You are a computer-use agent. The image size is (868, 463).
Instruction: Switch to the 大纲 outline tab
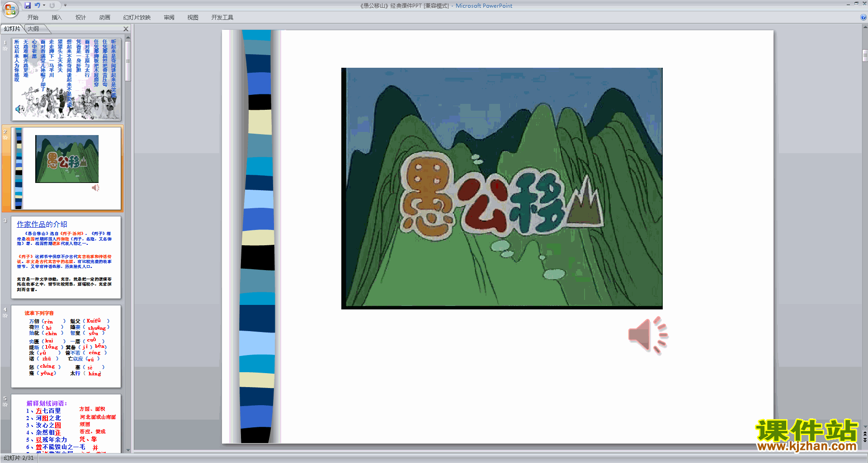coord(33,29)
